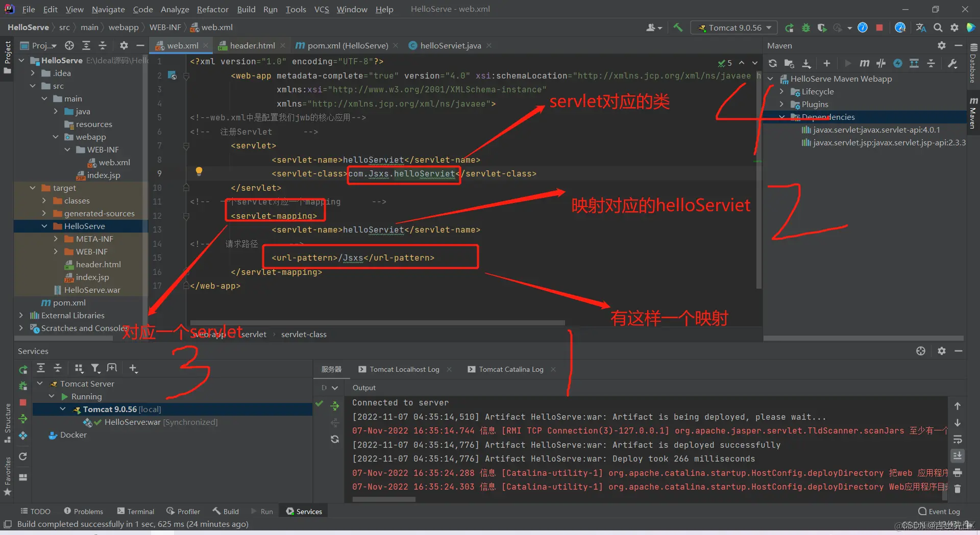Viewport: 980px width, 535px height.
Task: Download sources and documentation in Maven
Action: pyautogui.click(x=806, y=63)
